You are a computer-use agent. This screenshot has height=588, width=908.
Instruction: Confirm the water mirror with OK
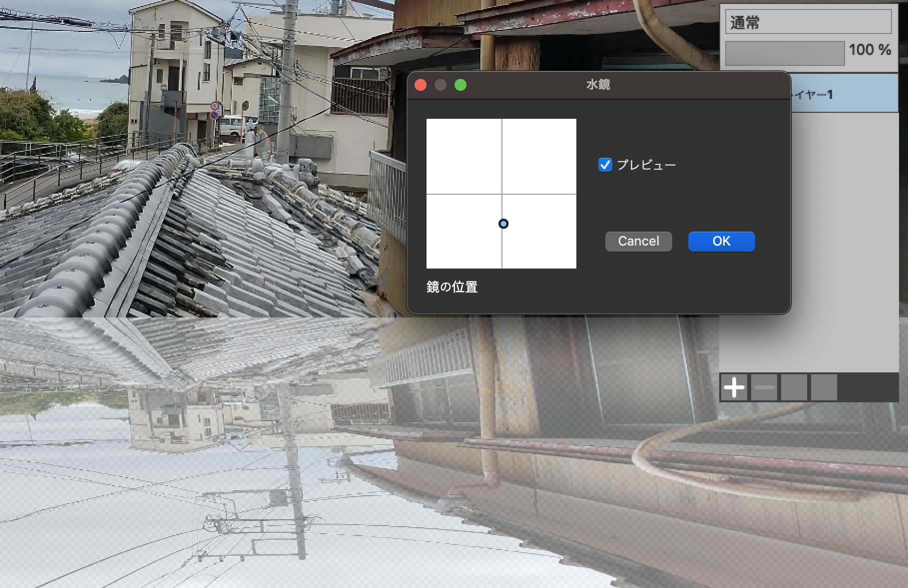pyautogui.click(x=721, y=242)
